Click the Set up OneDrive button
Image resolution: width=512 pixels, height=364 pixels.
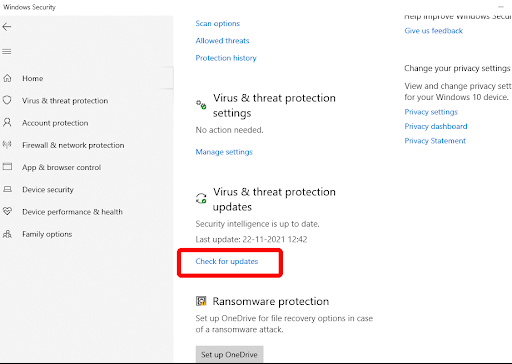pos(229,354)
